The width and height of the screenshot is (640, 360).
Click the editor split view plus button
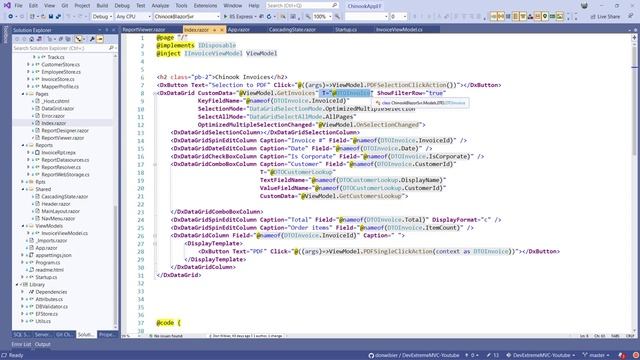tap(634, 38)
